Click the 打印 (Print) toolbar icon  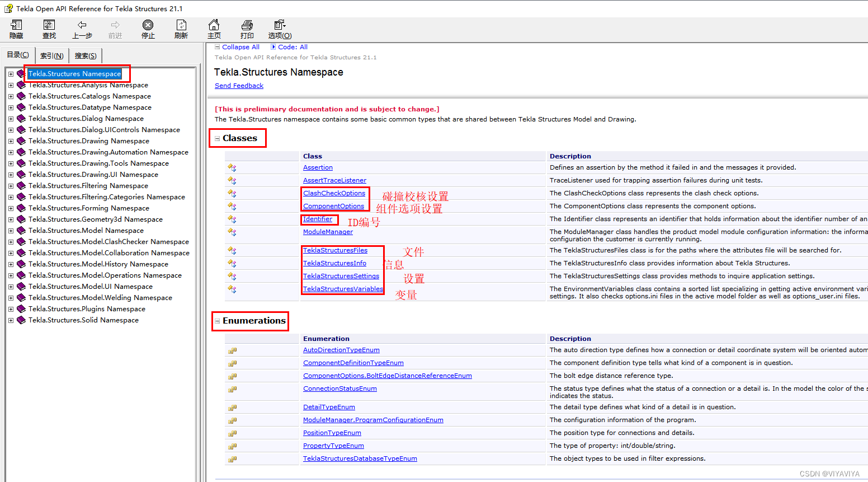(247, 29)
